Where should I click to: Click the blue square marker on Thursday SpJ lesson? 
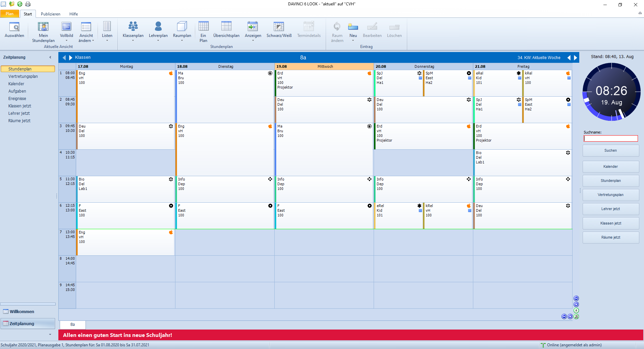[420, 78]
